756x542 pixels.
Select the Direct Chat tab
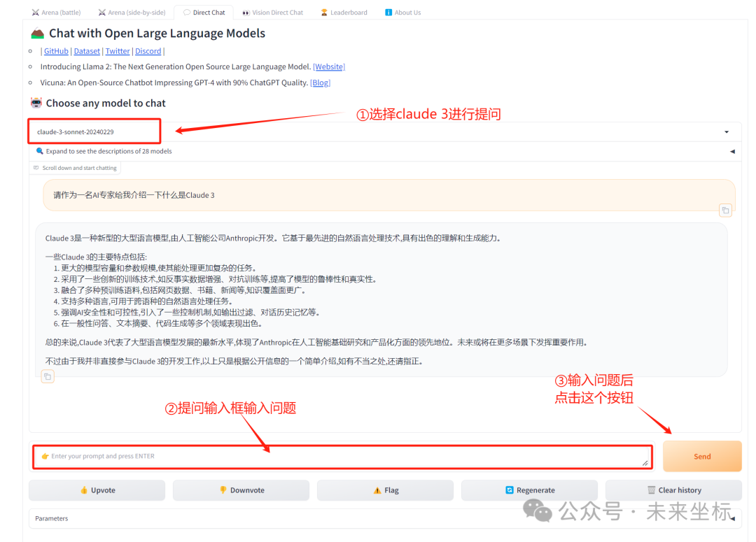coord(204,13)
